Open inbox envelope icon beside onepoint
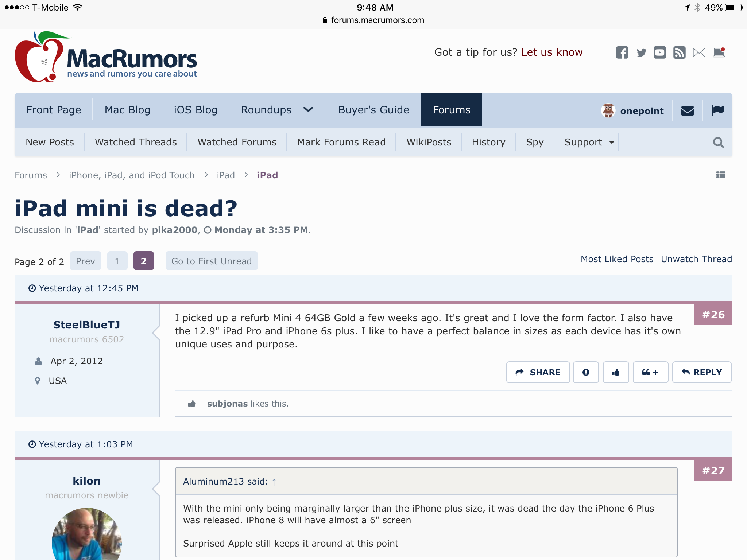 click(687, 110)
